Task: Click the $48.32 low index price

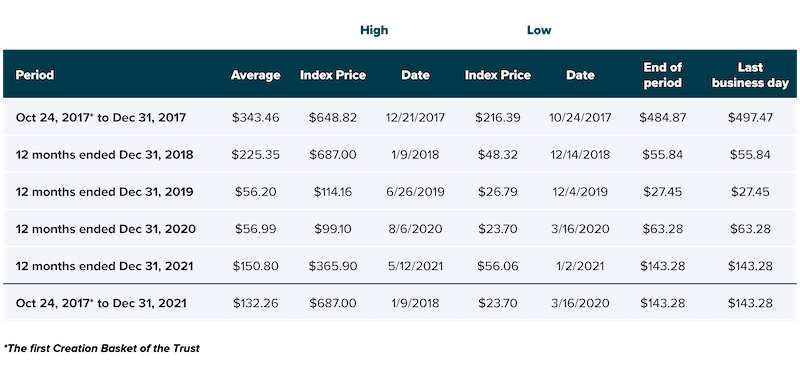Action: point(497,155)
